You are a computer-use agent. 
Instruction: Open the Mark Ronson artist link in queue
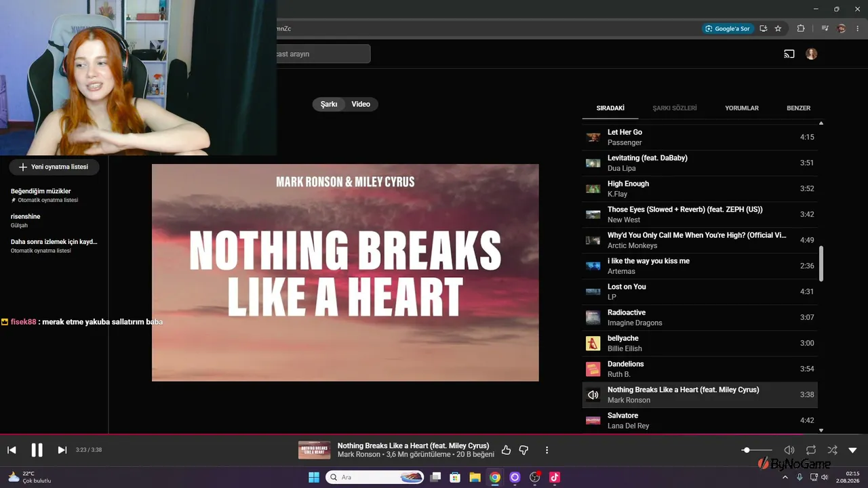click(629, 400)
